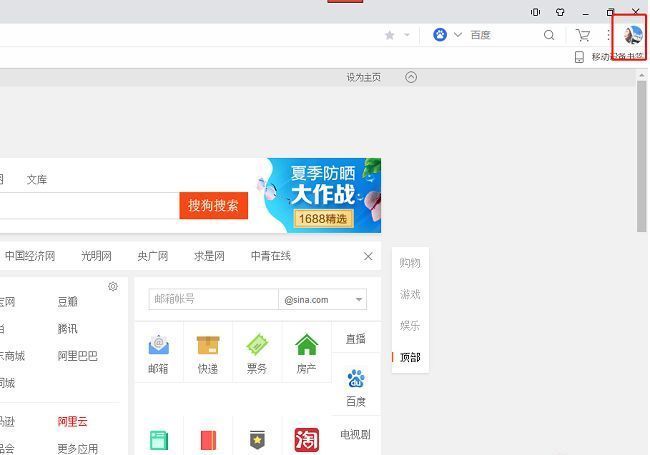Click the 百度 search input box
Image resolution: width=650 pixels, height=455 pixels.
504,35
